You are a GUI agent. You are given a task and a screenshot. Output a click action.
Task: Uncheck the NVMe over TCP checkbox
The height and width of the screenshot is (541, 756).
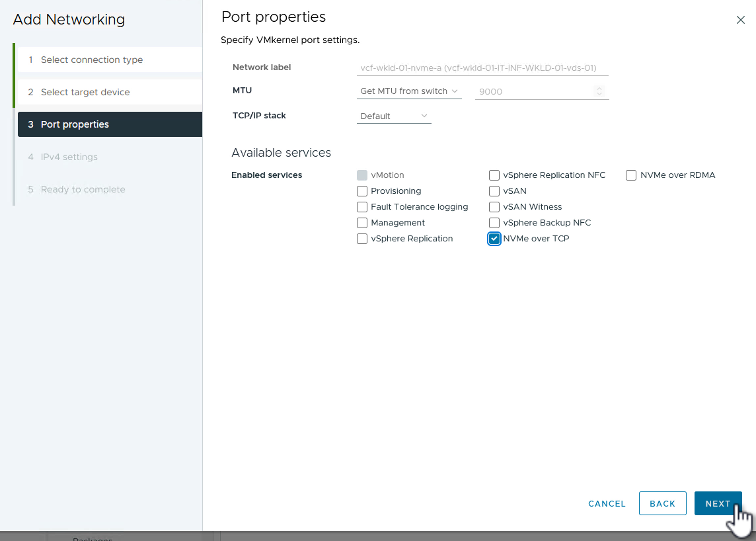[x=494, y=239]
